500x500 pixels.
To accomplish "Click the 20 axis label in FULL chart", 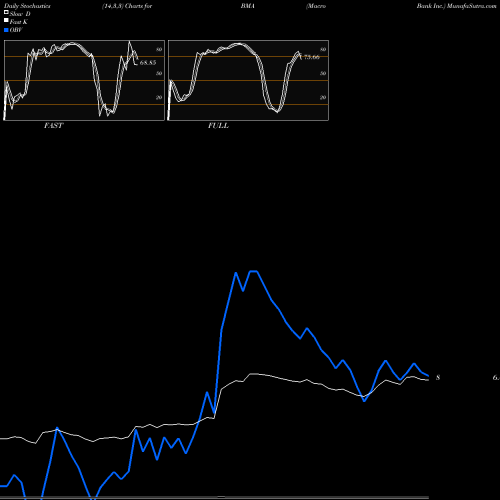I will pyautogui.click(x=323, y=97).
